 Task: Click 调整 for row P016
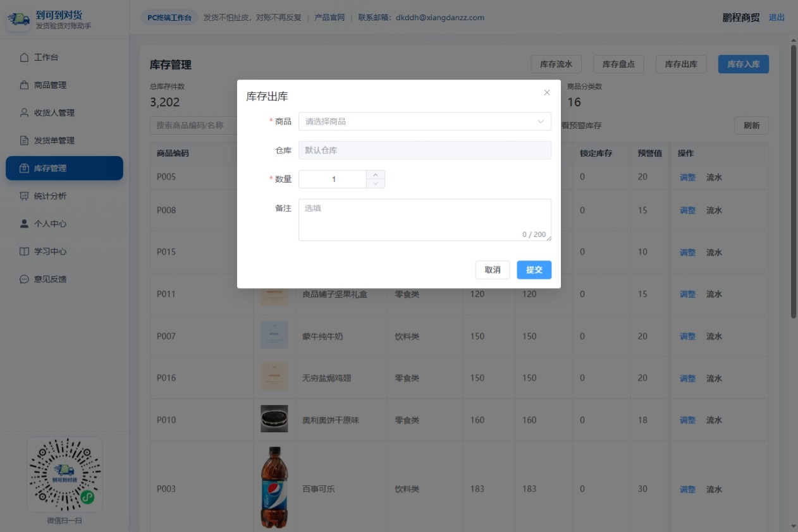click(x=687, y=378)
